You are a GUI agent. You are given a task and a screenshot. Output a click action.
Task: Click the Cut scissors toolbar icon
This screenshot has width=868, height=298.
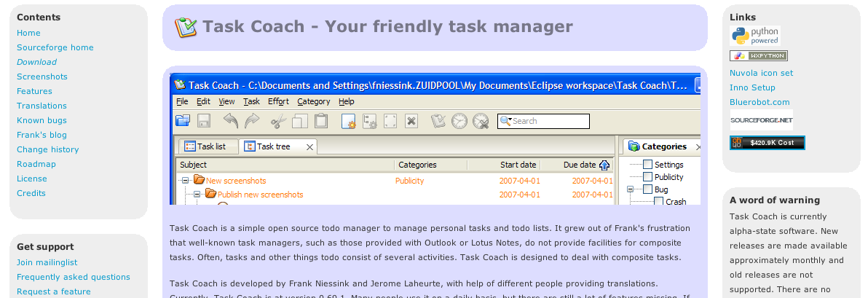click(278, 121)
